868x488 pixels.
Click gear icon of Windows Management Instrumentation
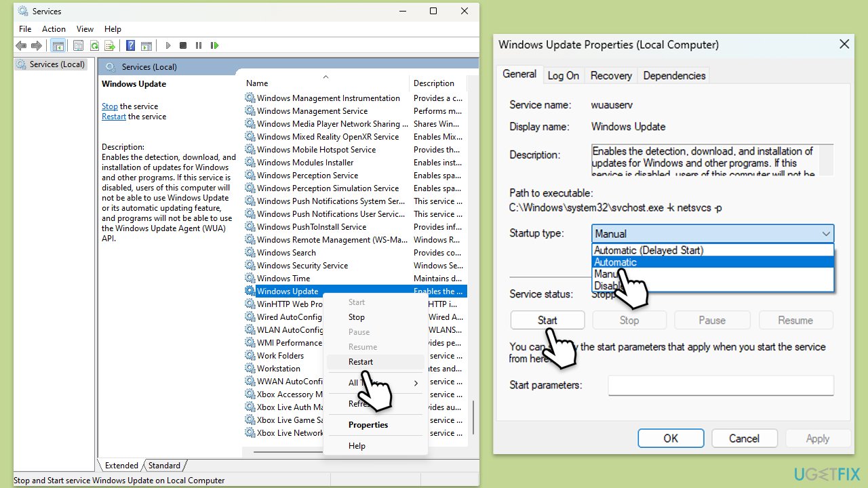250,98
